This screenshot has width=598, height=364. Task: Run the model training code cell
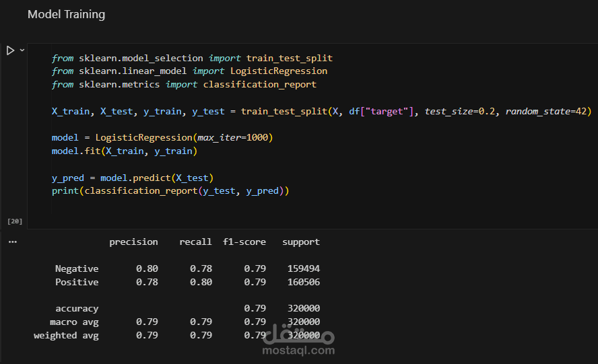pos(10,50)
